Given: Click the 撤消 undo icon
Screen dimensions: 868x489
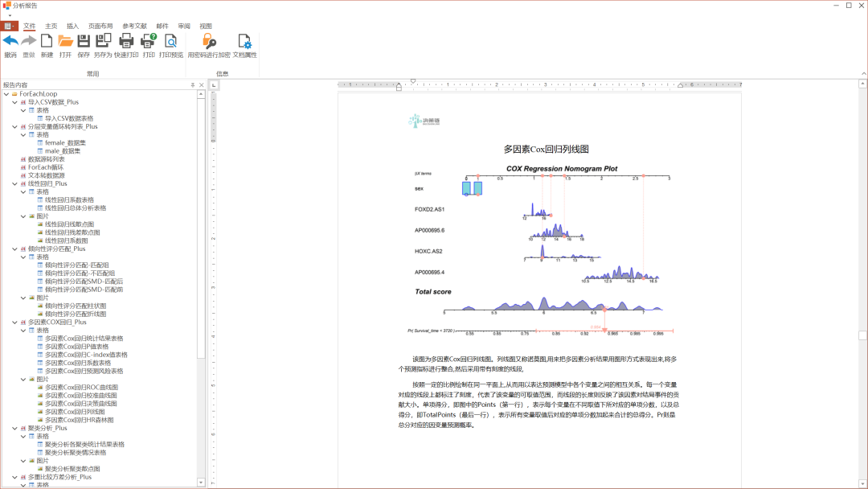Looking at the screenshot, I should click(10, 41).
